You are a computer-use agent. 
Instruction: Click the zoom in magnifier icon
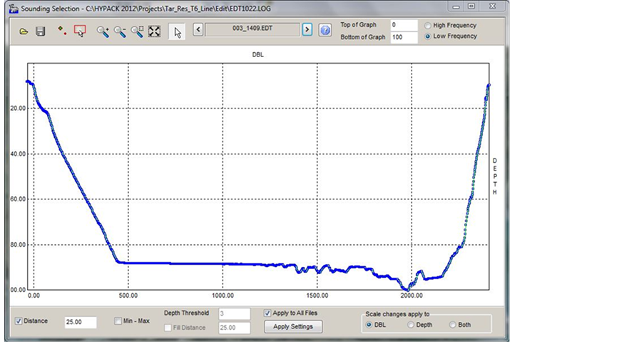(x=103, y=31)
